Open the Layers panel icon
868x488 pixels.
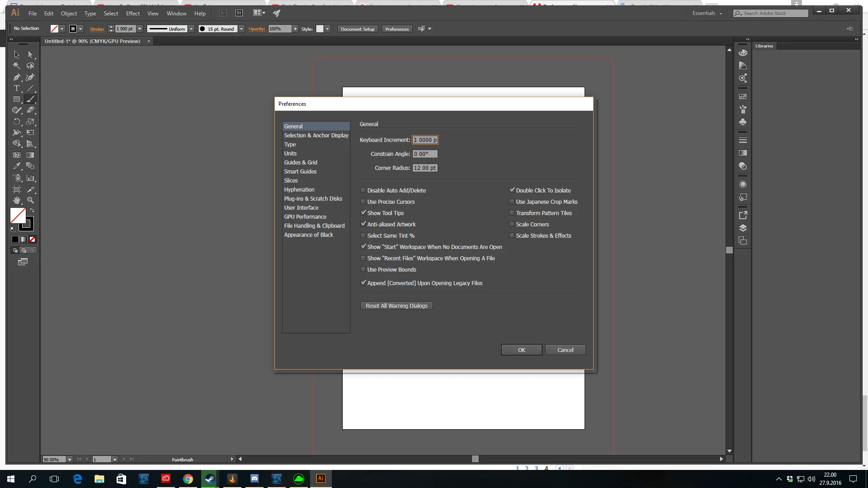tap(743, 228)
